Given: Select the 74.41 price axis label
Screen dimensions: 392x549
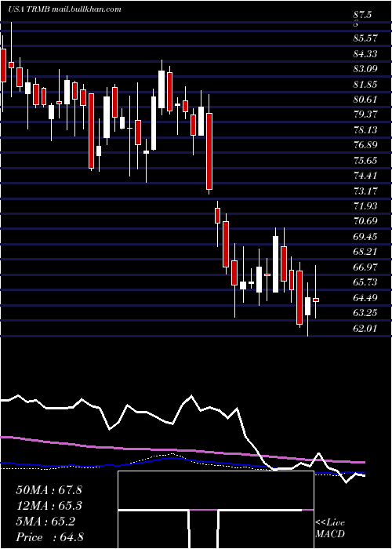Looking at the screenshot, I should pos(365,176).
